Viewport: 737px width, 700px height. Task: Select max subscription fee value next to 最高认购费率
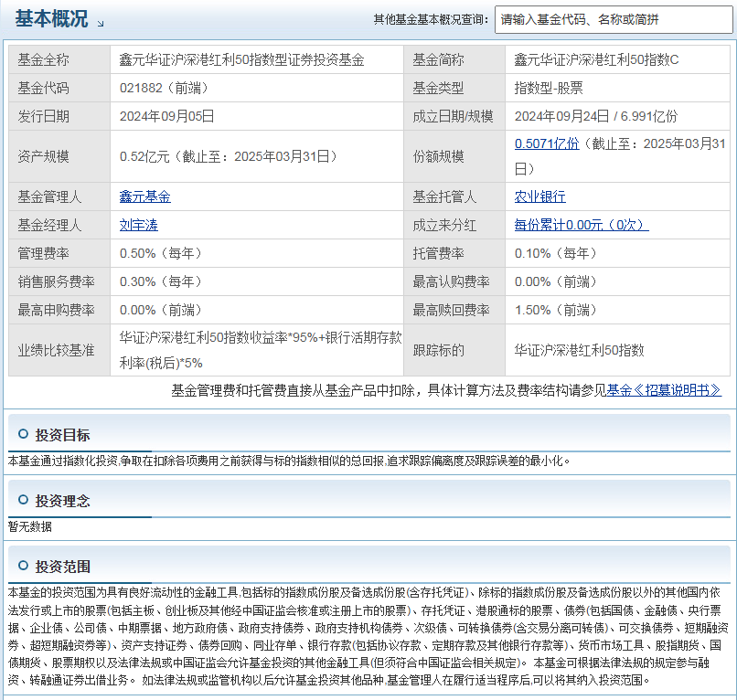[x=556, y=281]
